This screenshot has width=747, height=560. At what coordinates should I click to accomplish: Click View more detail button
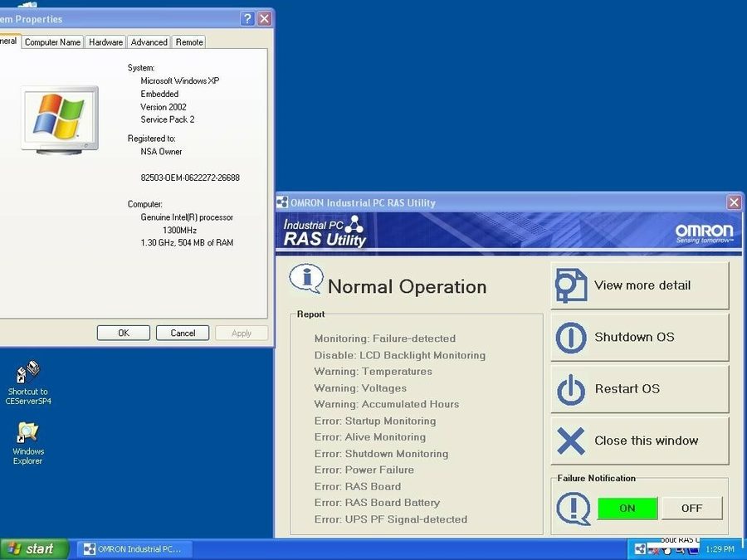pos(640,285)
